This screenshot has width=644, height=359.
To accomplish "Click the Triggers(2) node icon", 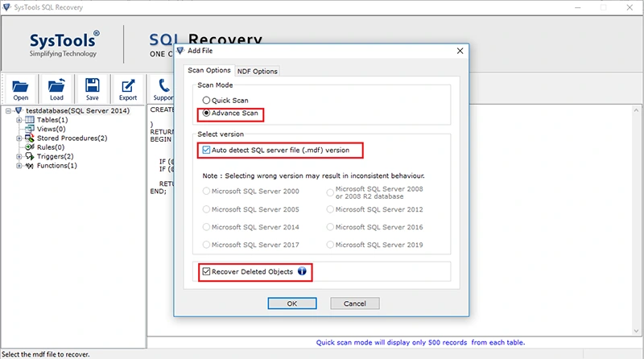I will (x=30, y=156).
